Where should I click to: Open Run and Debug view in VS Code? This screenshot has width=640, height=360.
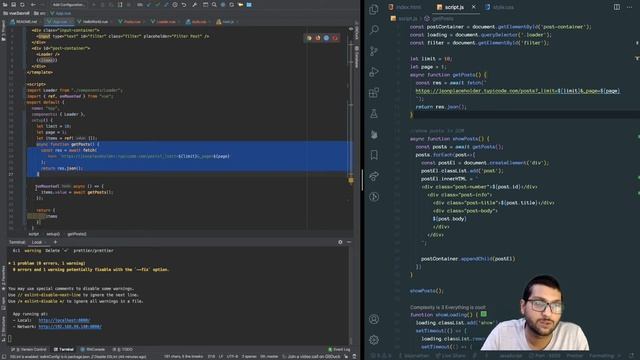pyautogui.click(x=373, y=72)
